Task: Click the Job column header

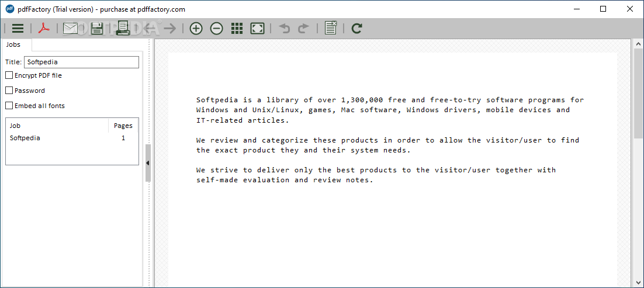Action: (57, 126)
